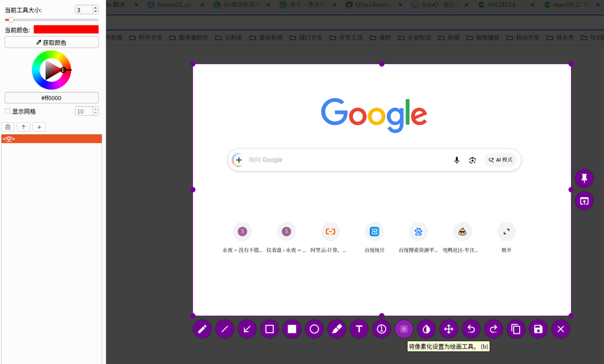604x364 pixels.
Task: Undo the last drawing action
Action: 471,329
